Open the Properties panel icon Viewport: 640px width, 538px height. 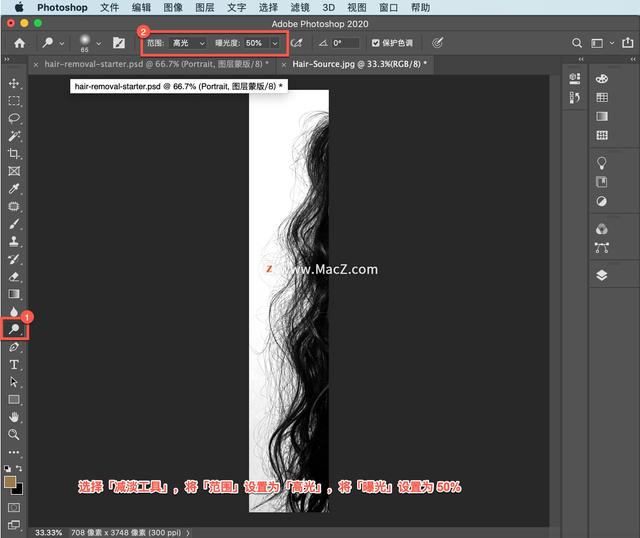coord(575,78)
